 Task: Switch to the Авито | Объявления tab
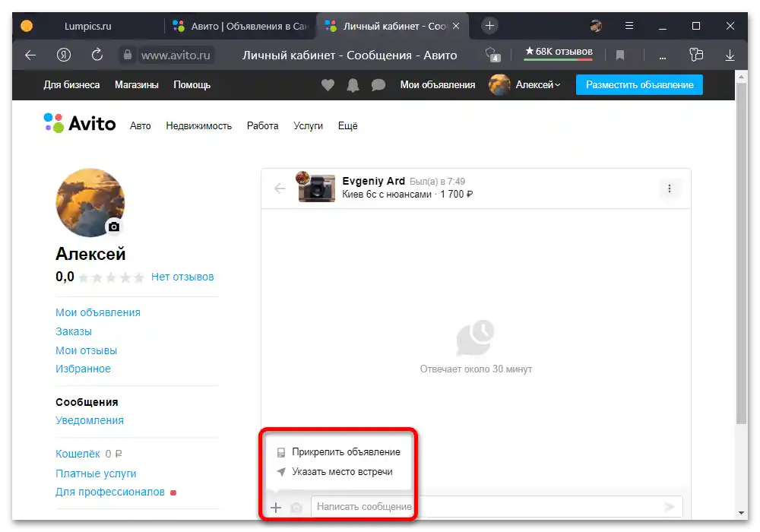pyautogui.click(x=240, y=26)
